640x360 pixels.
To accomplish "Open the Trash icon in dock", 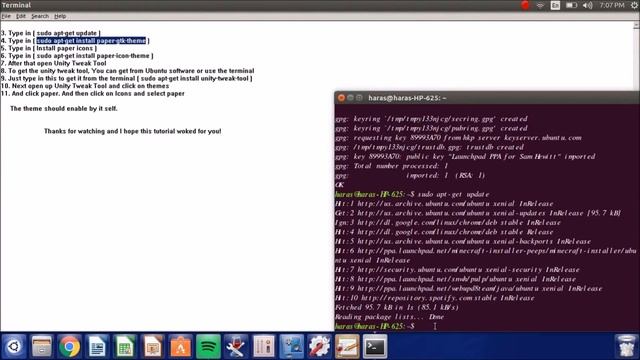I will (x=626, y=347).
